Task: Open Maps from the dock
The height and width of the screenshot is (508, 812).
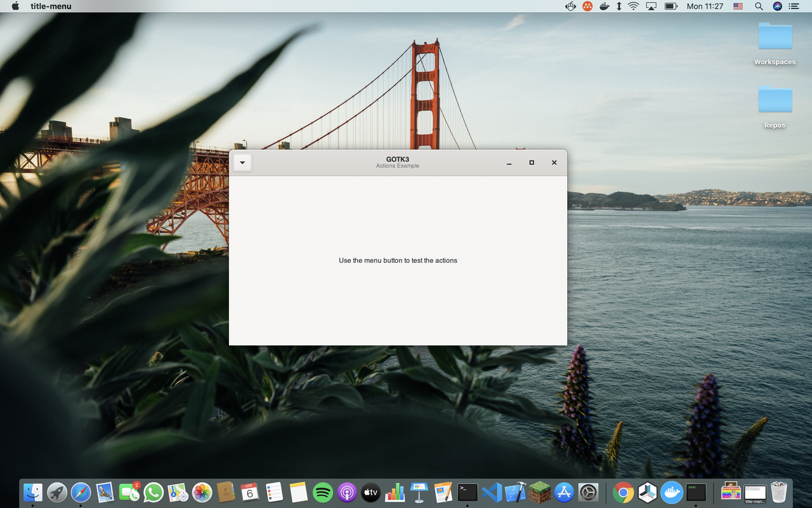Action: point(178,492)
